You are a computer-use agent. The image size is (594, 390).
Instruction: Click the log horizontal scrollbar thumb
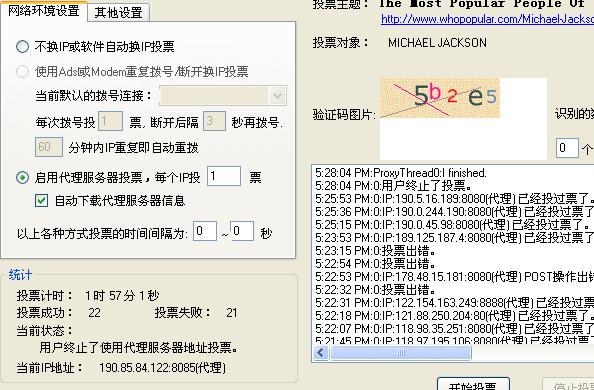click(401, 353)
